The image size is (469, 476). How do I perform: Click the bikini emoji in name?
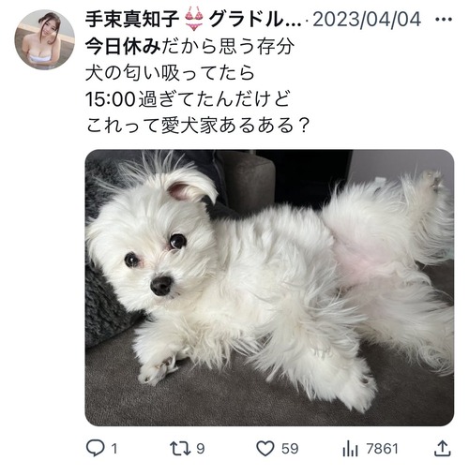(x=194, y=20)
